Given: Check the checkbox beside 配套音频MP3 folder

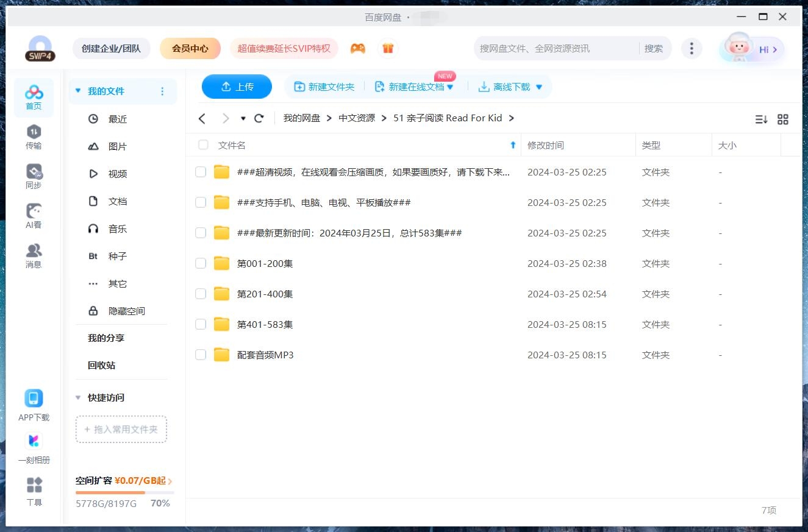Looking at the screenshot, I should (x=201, y=355).
